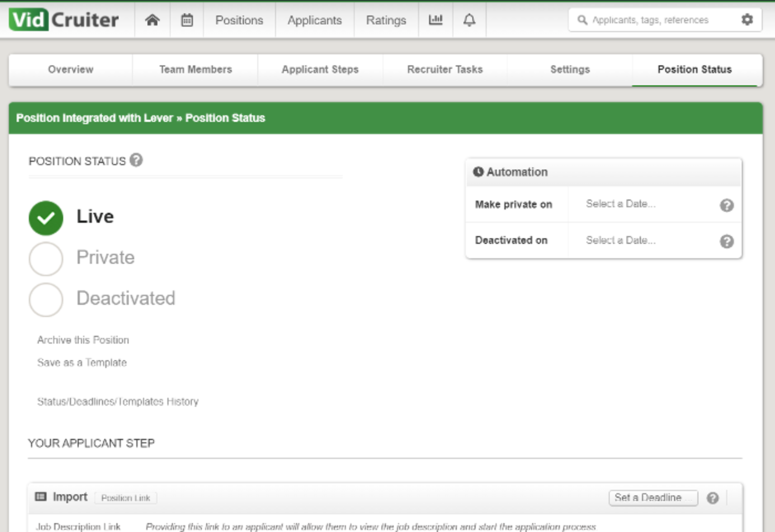
Task: Click Archive this Position
Action: 83,340
